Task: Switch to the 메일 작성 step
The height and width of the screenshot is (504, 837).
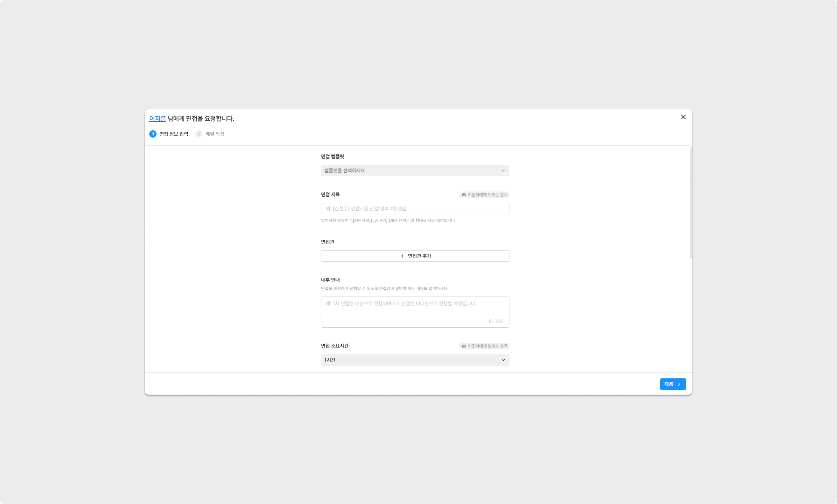Action: pyautogui.click(x=215, y=134)
